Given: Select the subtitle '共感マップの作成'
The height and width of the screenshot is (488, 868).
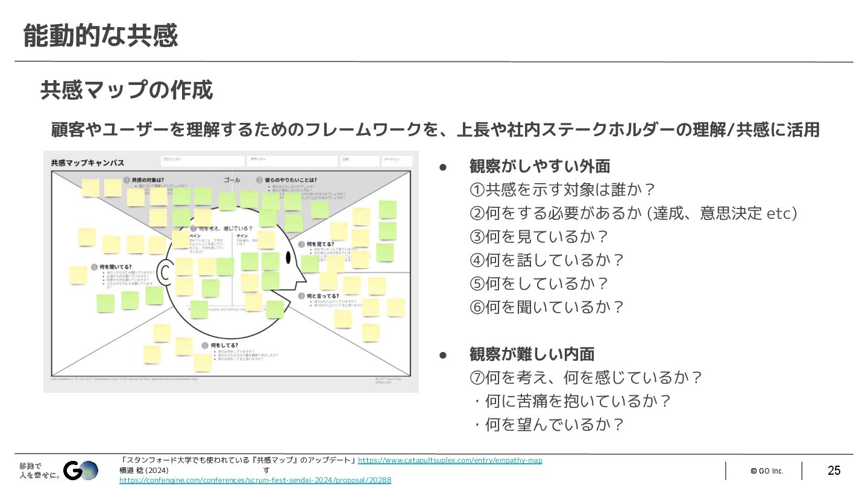Looking at the screenshot, I should pyautogui.click(x=127, y=90).
